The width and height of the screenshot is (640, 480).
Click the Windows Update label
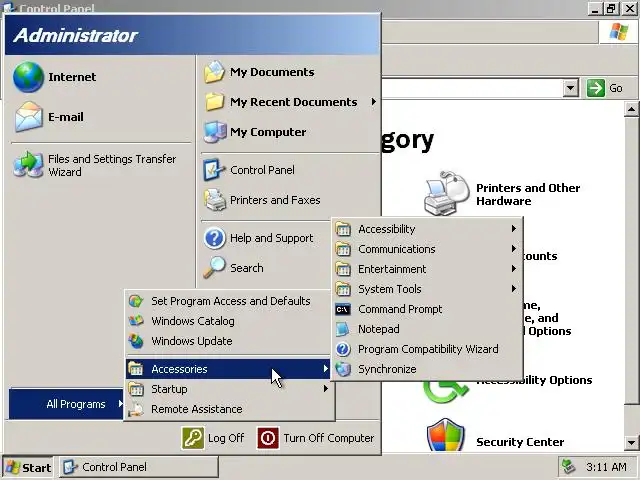point(192,341)
